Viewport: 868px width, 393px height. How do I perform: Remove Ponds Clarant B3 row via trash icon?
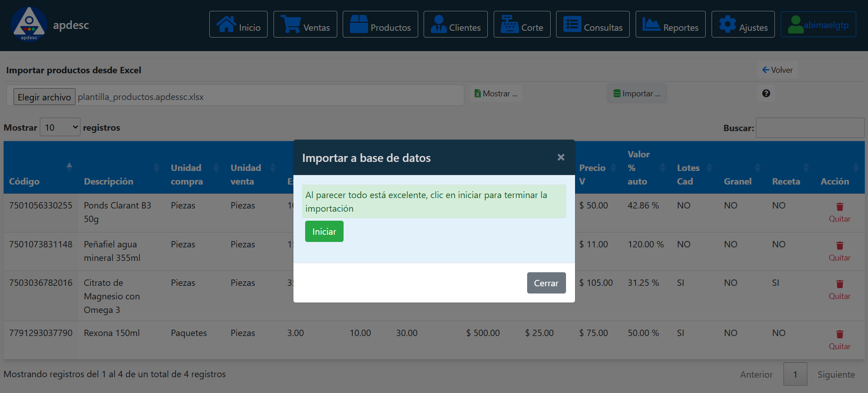(840, 207)
